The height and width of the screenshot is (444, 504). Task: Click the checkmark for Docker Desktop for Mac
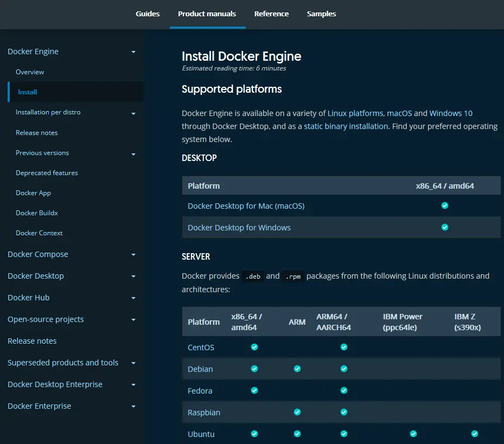tap(444, 205)
